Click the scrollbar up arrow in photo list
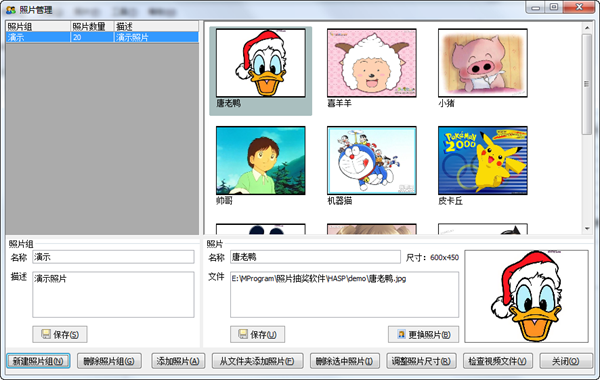Image resolution: width=600 pixels, height=380 pixels. pyautogui.click(x=587, y=28)
